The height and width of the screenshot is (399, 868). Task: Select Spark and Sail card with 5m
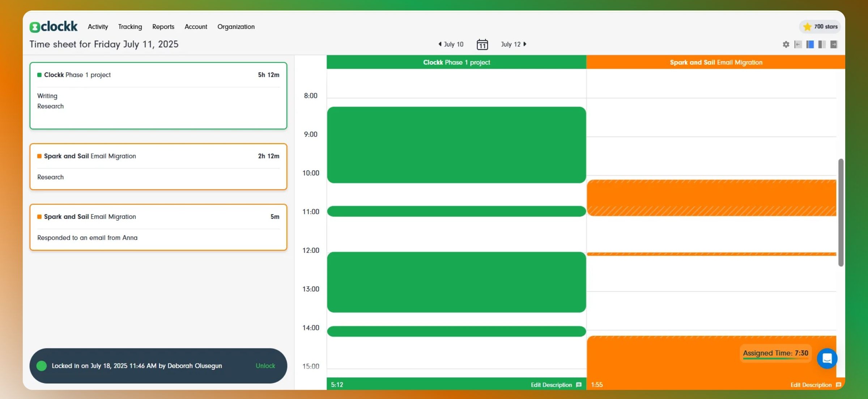click(x=158, y=227)
